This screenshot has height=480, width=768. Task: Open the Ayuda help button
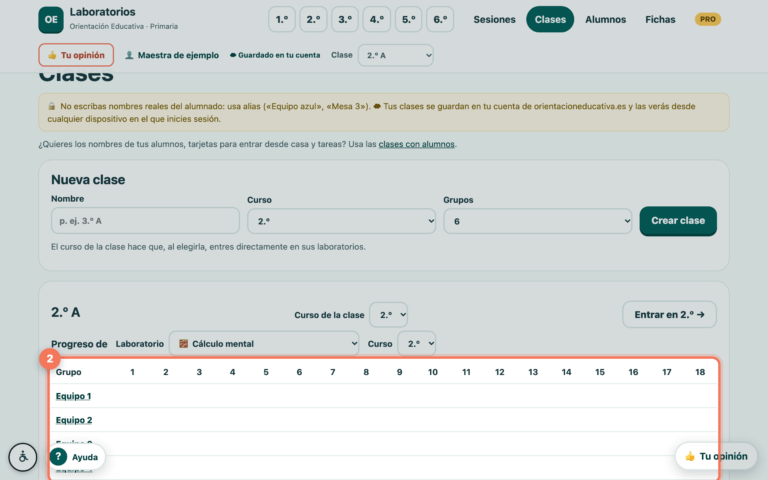click(76, 457)
